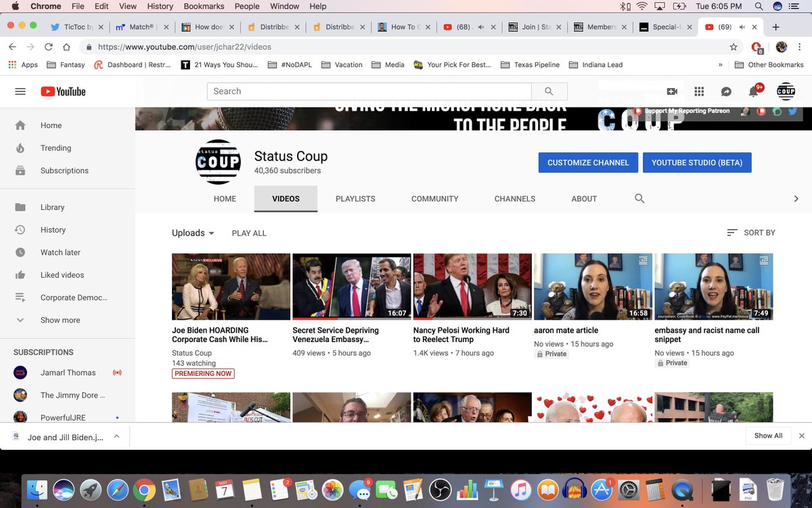Open the Bookmarks menu in menu bar
The image size is (812, 508).
tap(204, 6)
